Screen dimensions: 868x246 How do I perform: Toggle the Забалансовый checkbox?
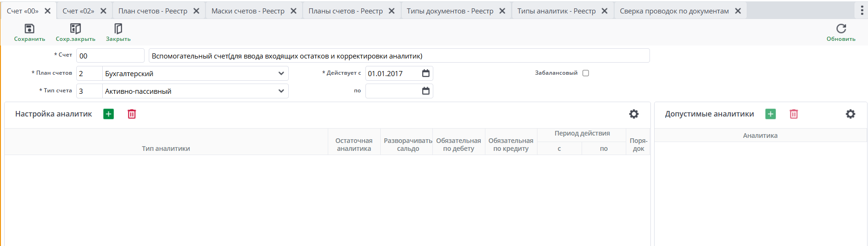[586, 73]
